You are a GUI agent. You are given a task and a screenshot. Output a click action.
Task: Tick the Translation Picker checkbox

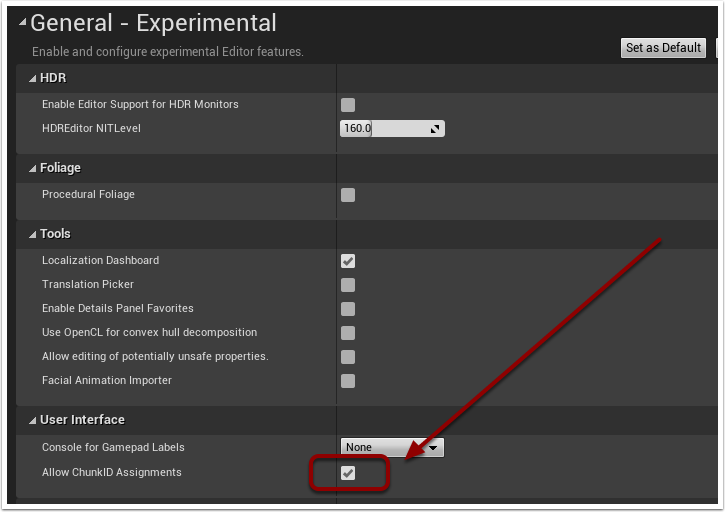(348, 285)
